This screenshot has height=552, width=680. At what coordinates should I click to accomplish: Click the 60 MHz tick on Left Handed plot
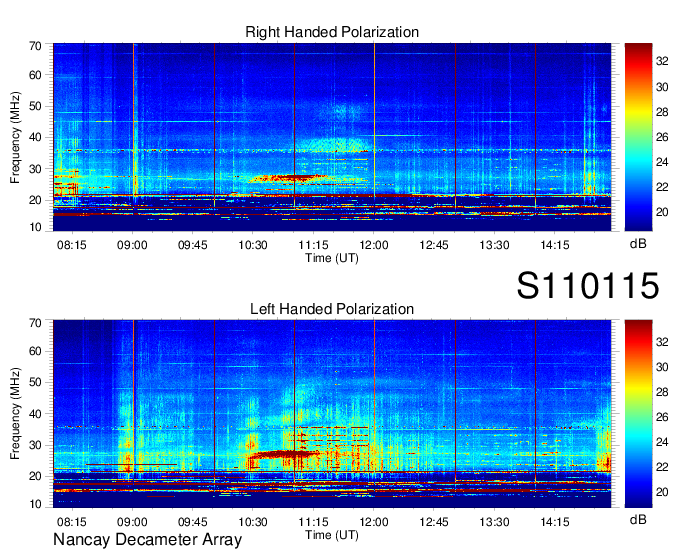35,351
